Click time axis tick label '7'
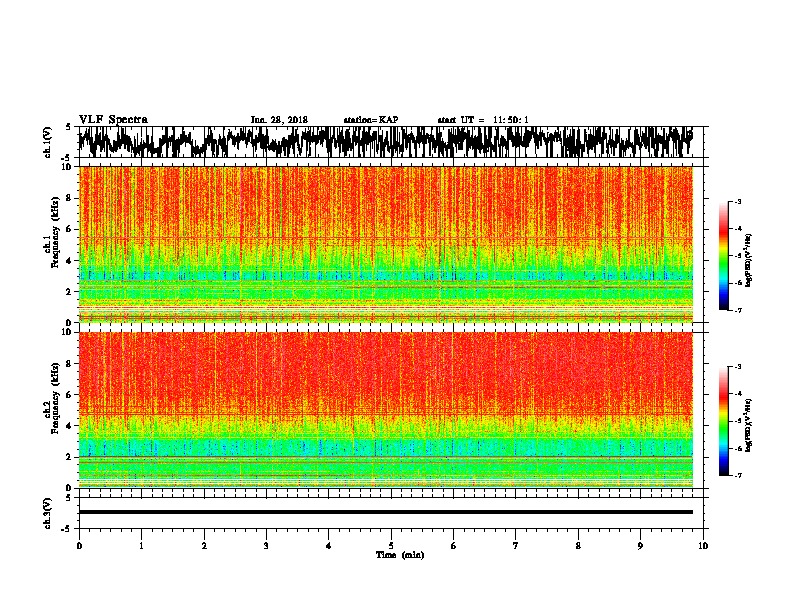This screenshot has height=612, width=792. point(516,546)
